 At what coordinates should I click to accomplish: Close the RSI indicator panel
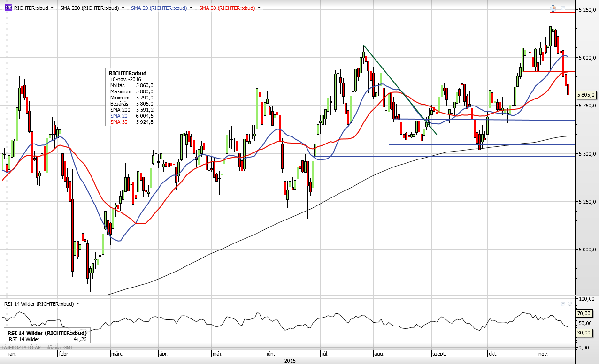(570, 304)
